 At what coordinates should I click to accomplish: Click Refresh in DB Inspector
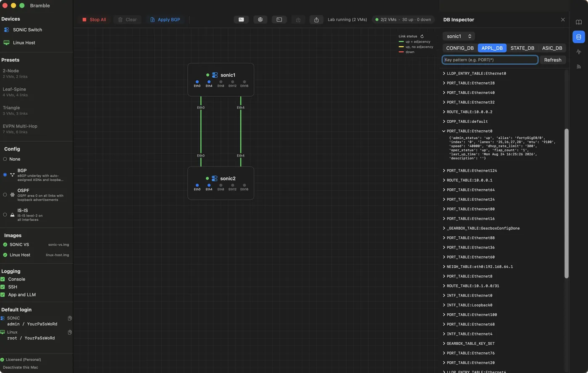(x=553, y=60)
